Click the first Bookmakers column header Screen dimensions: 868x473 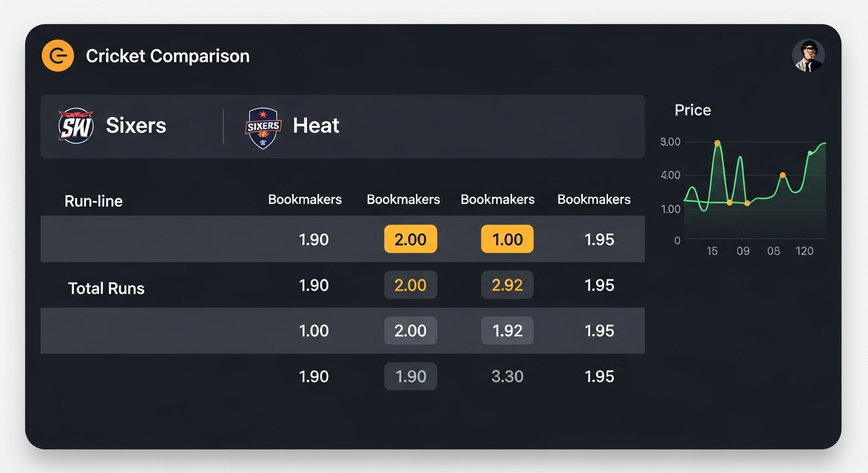pos(305,200)
